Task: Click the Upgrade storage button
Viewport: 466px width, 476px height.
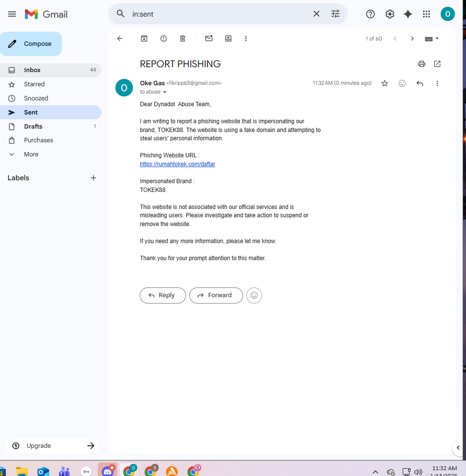Action: point(52,446)
